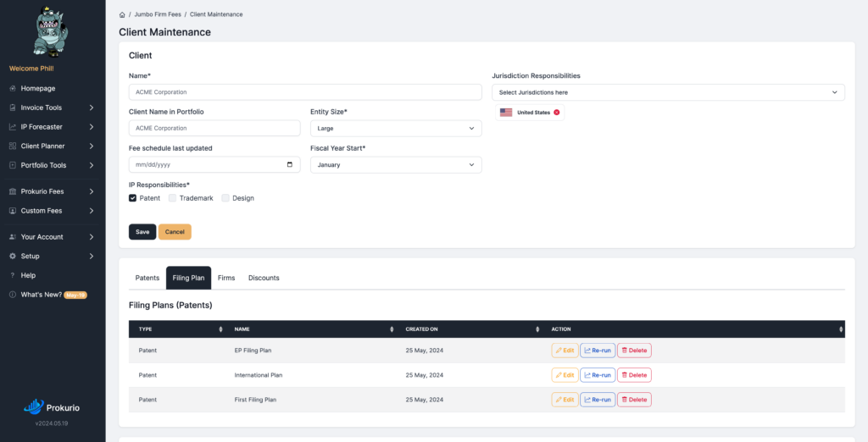Click the Save button

[x=142, y=232]
